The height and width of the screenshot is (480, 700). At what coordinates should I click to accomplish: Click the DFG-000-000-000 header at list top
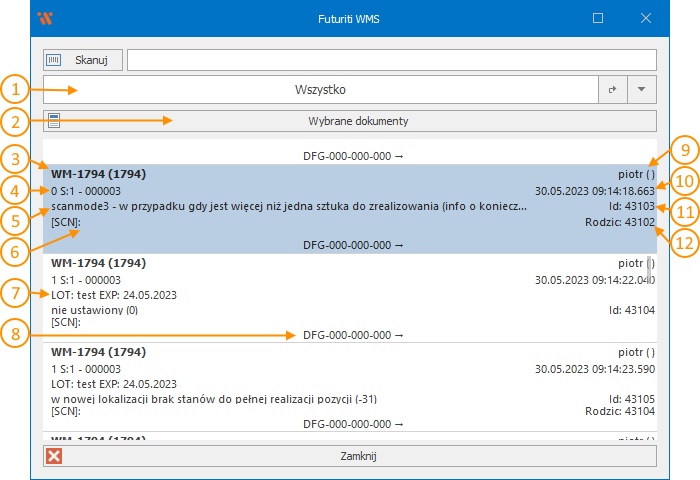tap(352, 156)
